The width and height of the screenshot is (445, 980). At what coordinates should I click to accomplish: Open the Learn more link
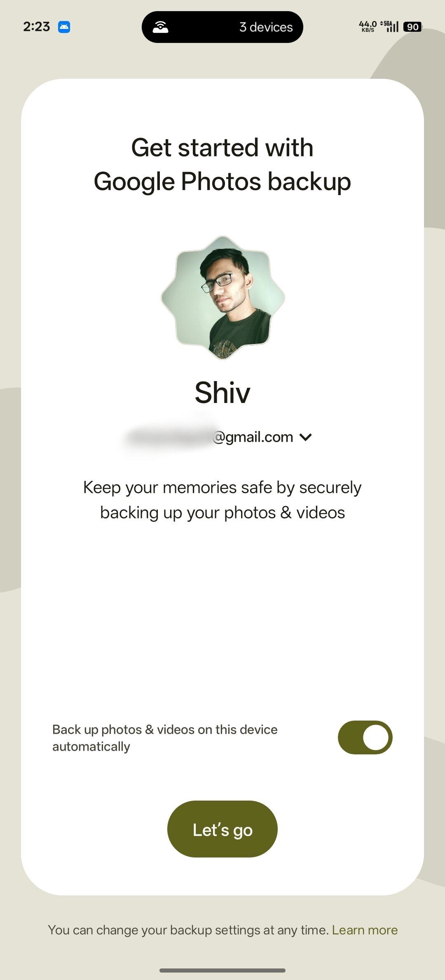tap(365, 930)
